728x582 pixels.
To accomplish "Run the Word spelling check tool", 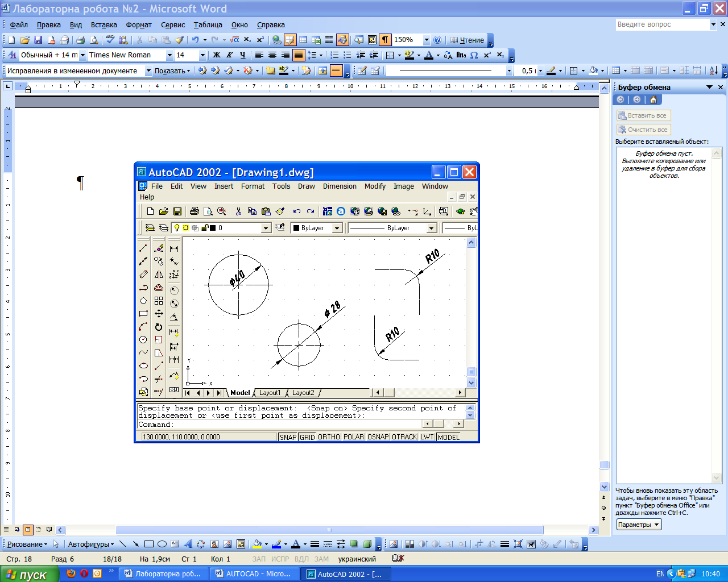I will [x=110, y=40].
